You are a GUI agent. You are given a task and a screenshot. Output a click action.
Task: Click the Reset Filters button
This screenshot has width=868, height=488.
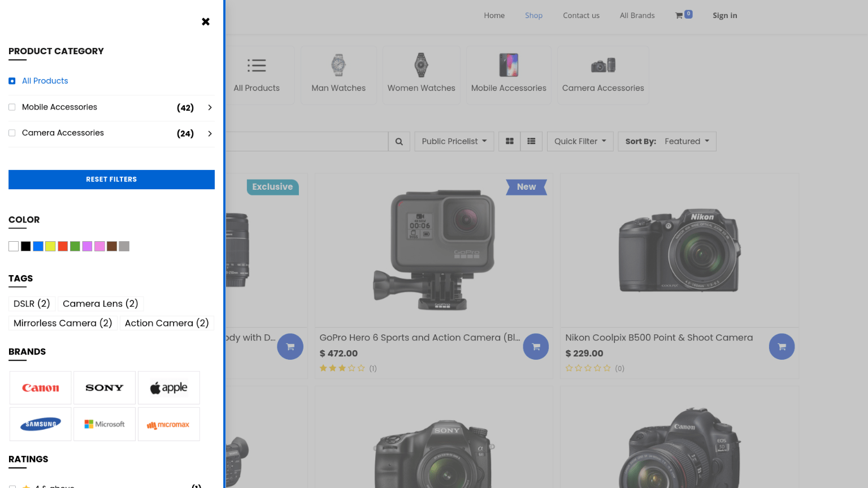(x=111, y=180)
